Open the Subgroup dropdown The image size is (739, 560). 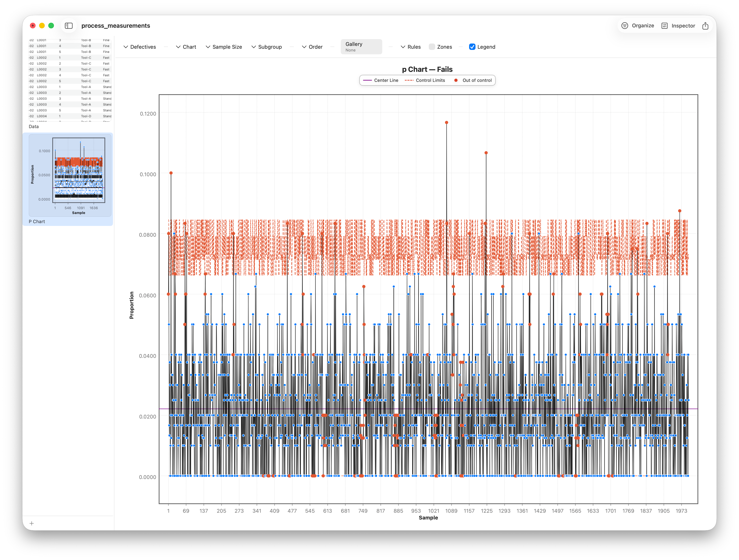pyautogui.click(x=267, y=47)
